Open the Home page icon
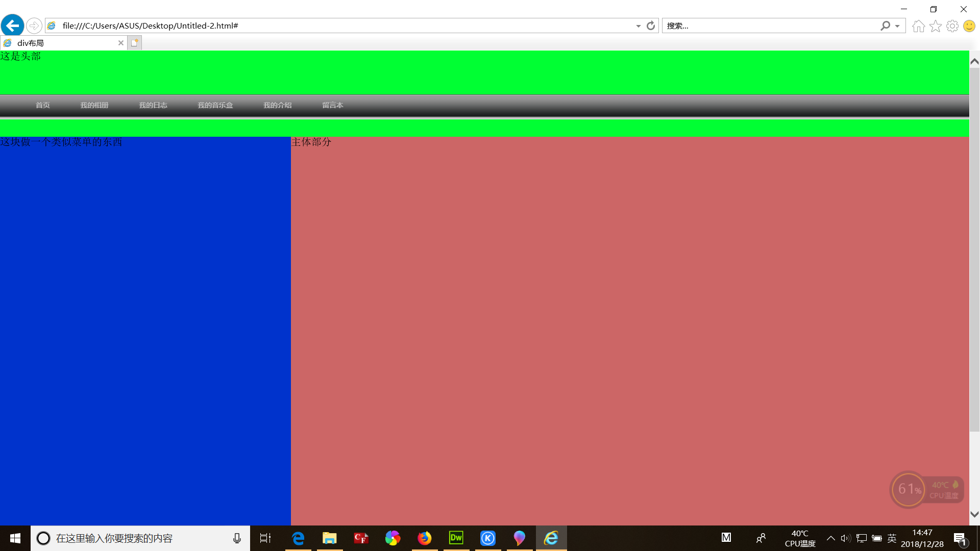The height and width of the screenshot is (551, 980). click(x=918, y=26)
